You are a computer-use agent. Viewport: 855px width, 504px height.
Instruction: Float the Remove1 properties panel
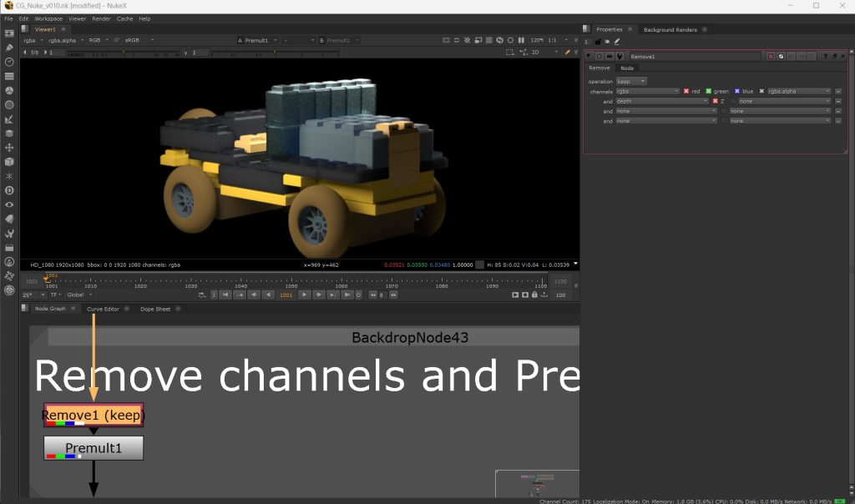tap(834, 56)
